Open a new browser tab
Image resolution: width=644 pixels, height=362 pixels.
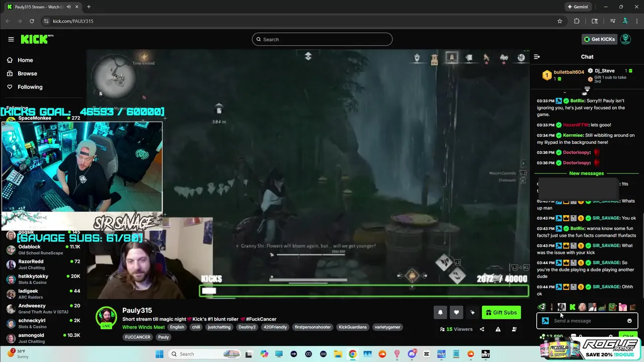[x=89, y=7]
